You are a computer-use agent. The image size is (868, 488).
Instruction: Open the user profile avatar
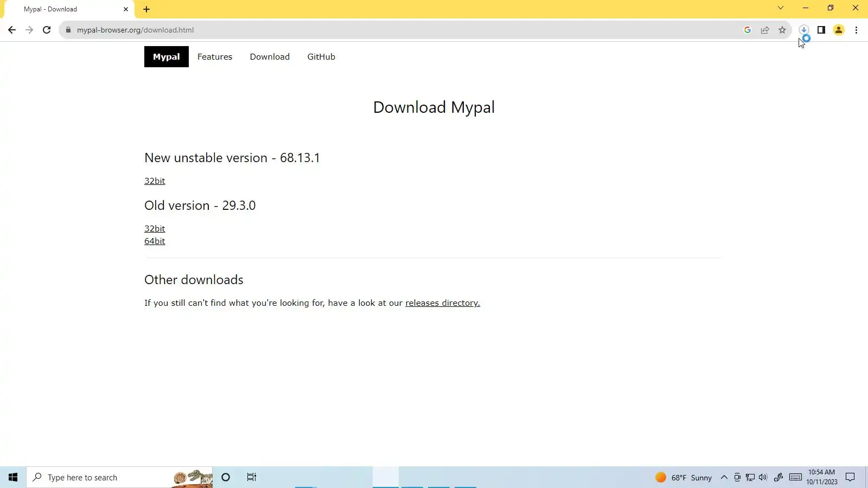[x=839, y=30]
